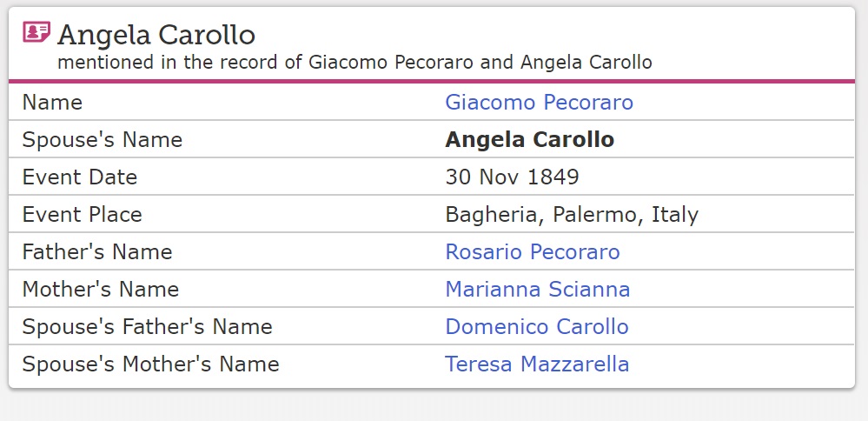868x421 pixels.
Task: Click the Spouse's Mother's Name label
Action: pyautogui.click(x=150, y=364)
